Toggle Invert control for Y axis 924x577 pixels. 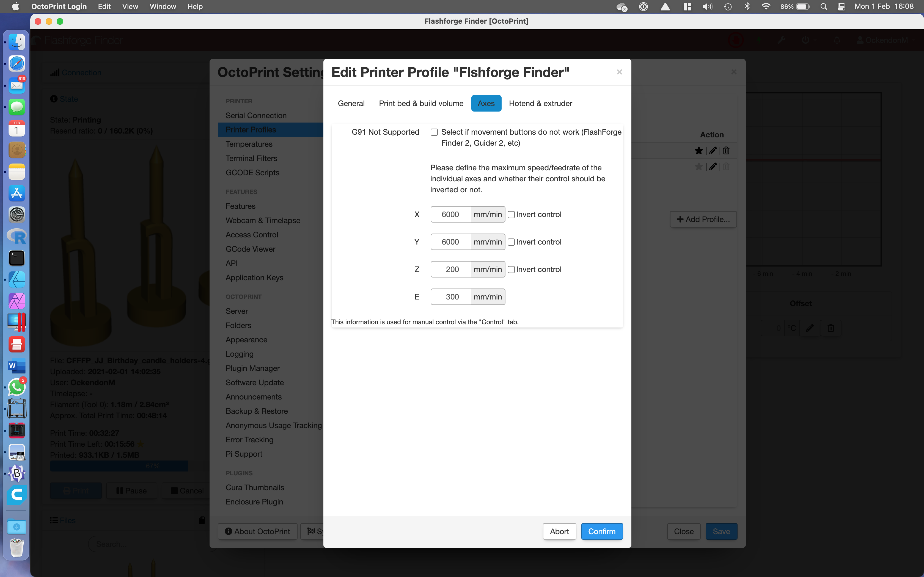point(510,241)
